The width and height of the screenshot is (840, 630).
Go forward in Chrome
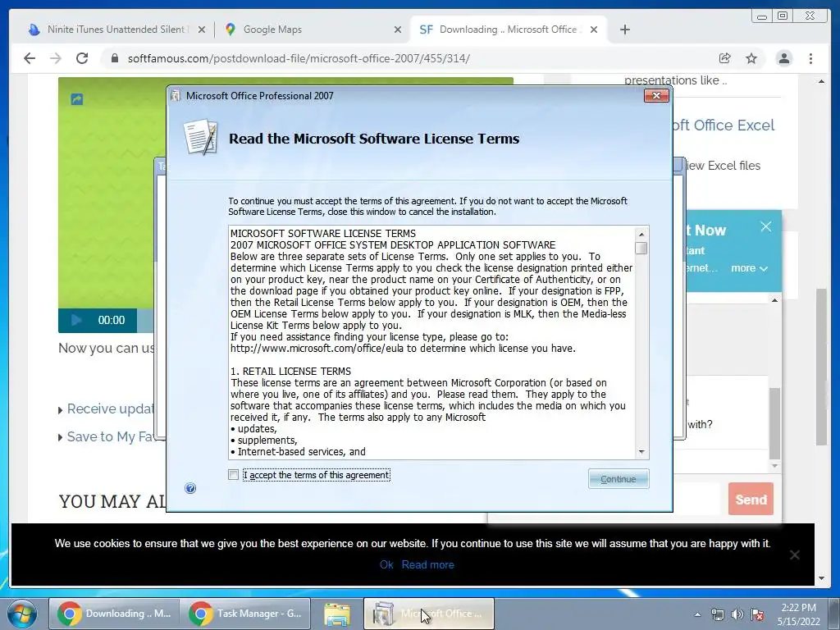(56, 58)
